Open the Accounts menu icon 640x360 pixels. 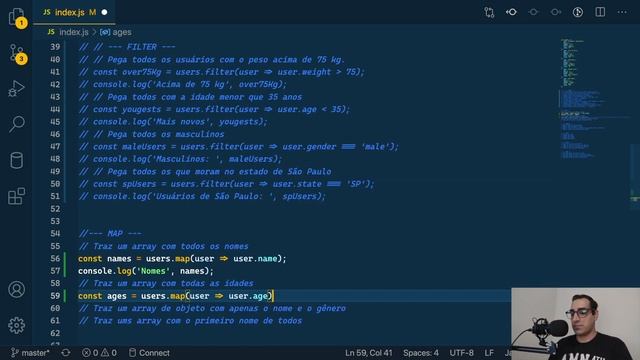pyautogui.click(x=17, y=289)
